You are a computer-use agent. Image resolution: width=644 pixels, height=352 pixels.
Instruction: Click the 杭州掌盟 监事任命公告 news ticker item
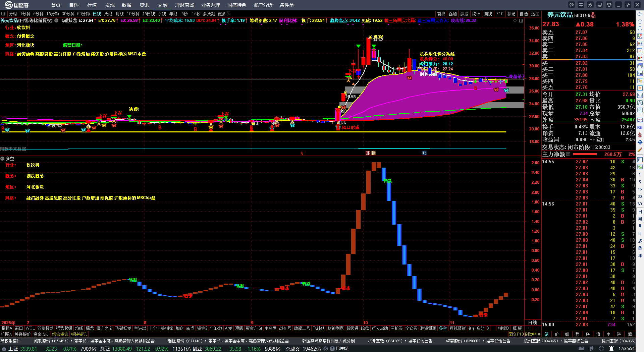[400, 341]
